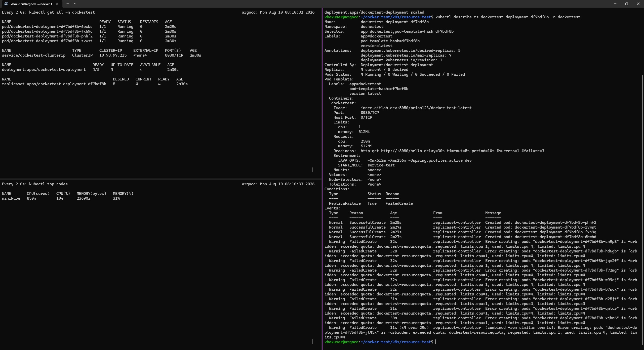Click START_MODE service-test value

click(x=381, y=165)
